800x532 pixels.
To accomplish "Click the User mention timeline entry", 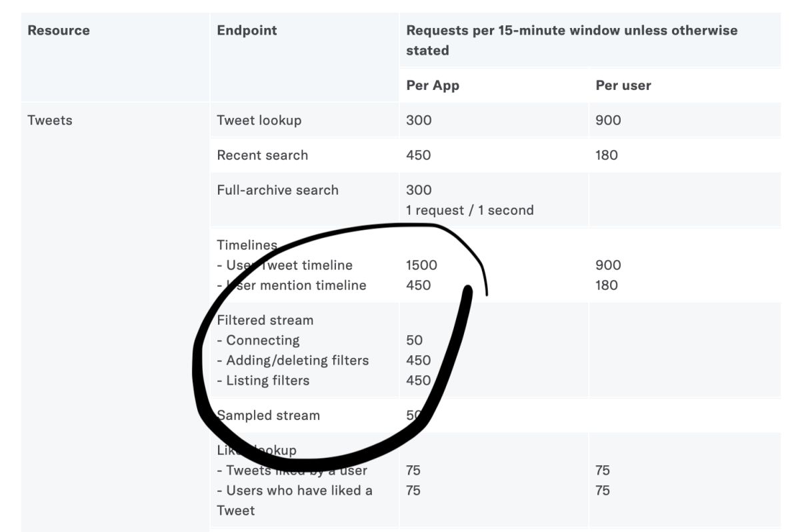I will coord(291,285).
